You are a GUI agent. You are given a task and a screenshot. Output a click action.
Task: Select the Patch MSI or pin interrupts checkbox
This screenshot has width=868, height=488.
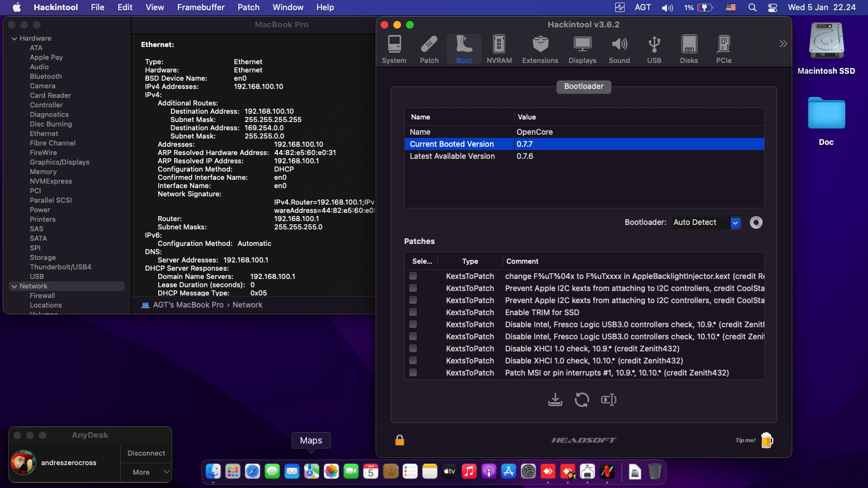413,373
